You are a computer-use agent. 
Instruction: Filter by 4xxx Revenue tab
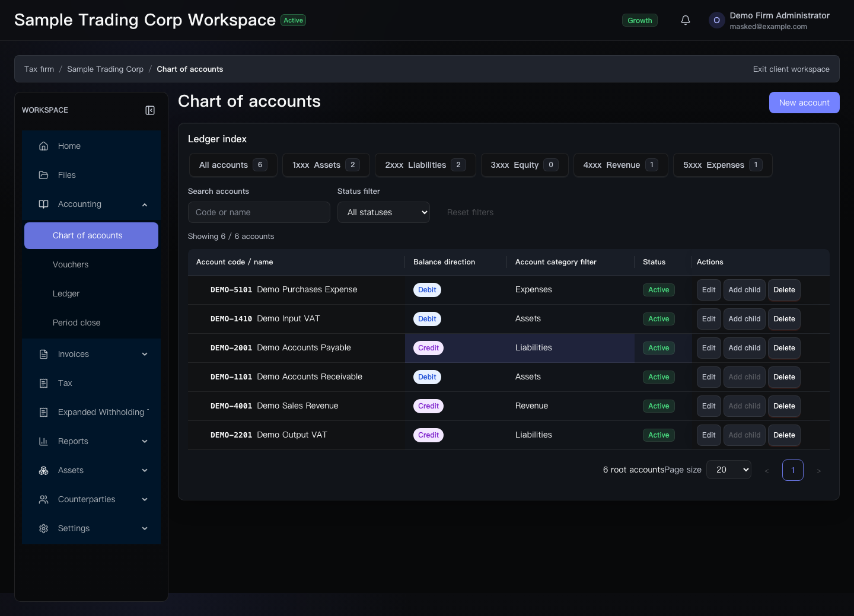tap(621, 165)
